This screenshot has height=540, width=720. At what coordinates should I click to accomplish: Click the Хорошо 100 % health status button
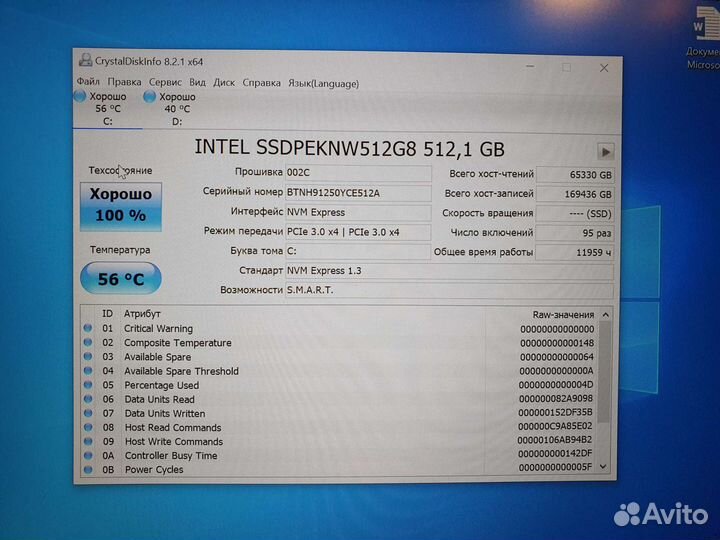click(121, 207)
